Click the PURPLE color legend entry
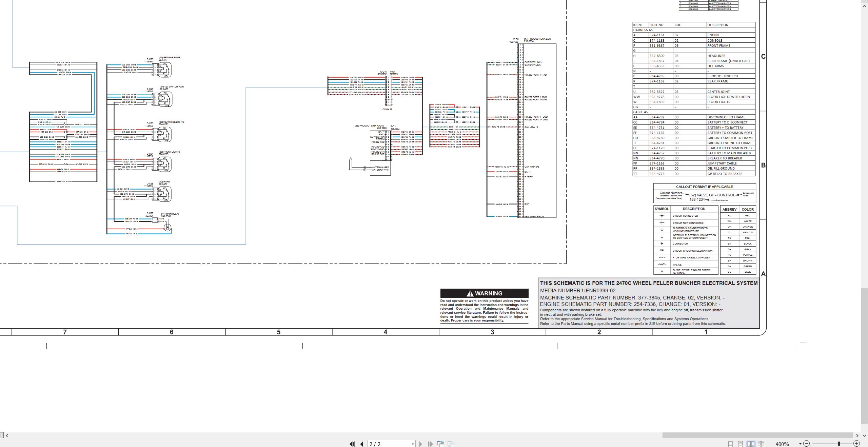The width and height of the screenshot is (868, 447). click(748, 255)
